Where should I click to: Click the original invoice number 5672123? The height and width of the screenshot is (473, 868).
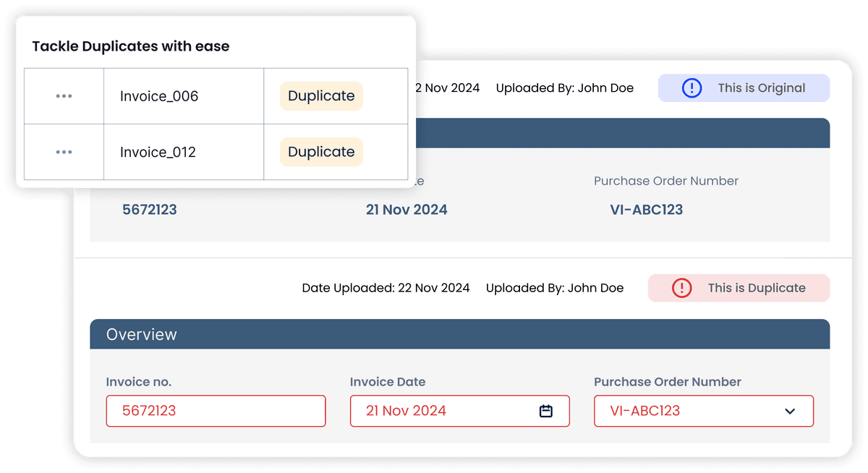tap(150, 210)
